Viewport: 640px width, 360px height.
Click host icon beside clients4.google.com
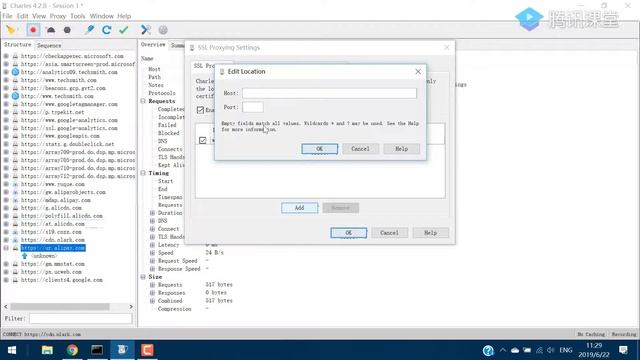pos(16,280)
